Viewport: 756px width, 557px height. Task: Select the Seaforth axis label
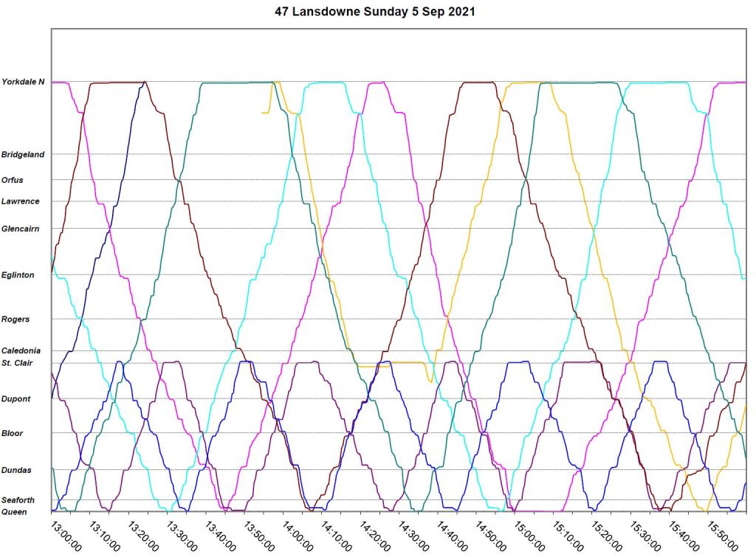(x=18, y=500)
